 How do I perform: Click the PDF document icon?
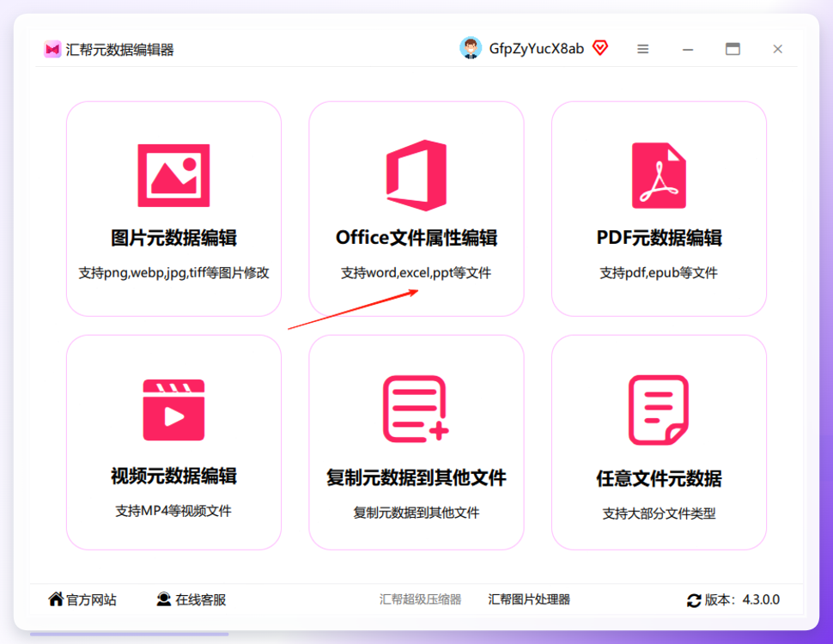point(659,175)
